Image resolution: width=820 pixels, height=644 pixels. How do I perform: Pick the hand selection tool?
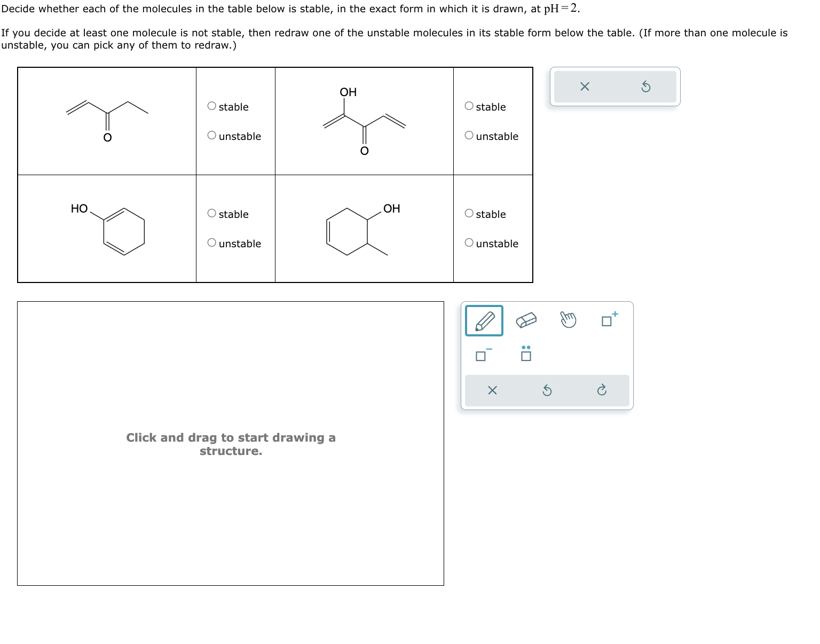coord(567,320)
